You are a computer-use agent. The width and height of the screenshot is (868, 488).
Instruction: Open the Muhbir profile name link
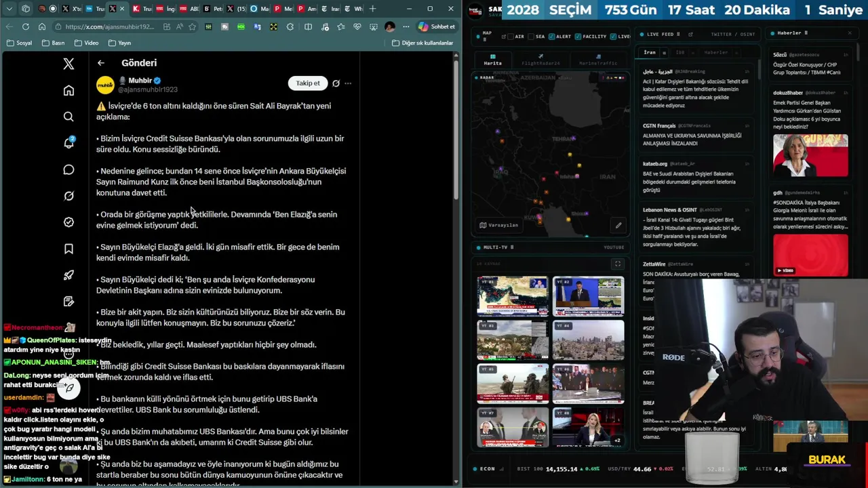click(140, 81)
